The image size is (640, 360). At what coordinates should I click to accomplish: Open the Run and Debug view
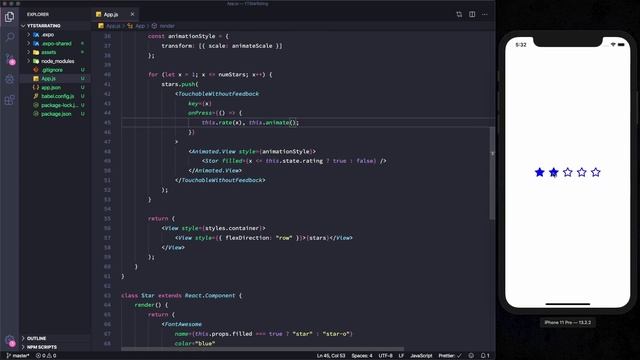[9, 79]
